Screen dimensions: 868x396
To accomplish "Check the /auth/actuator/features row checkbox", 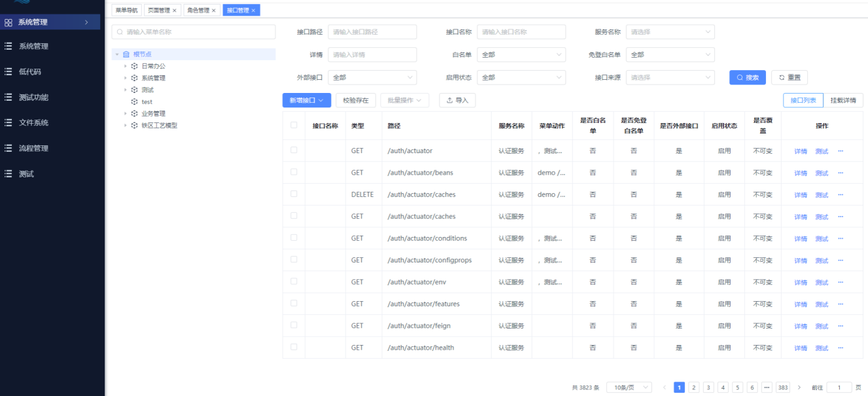I will click(x=294, y=304).
